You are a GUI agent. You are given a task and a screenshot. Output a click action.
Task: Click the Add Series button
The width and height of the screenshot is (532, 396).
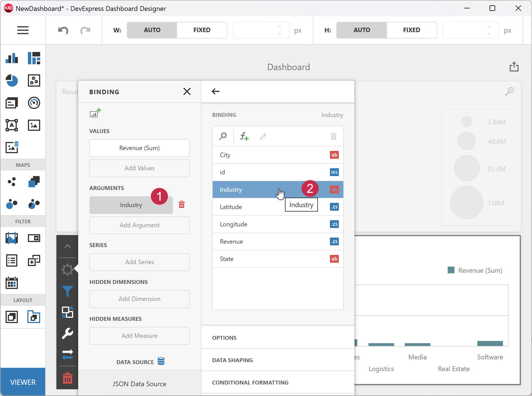pyautogui.click(x=140, y=262)
